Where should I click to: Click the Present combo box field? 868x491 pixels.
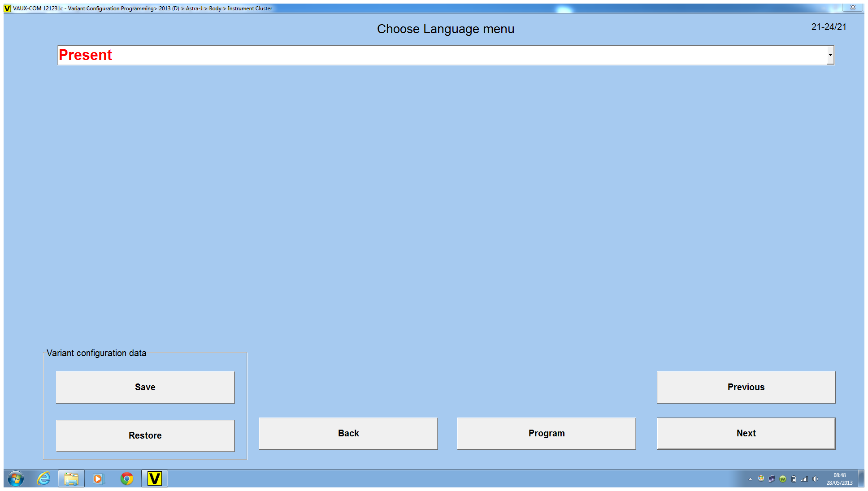click(x=442, y=55)
